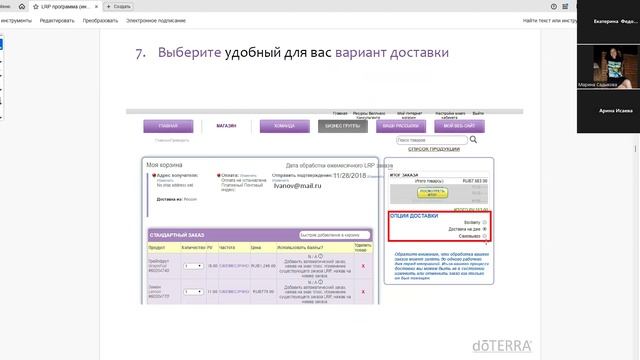The height and width of the screenshot is (360, 640).
Task: Click the home icon in the tab bar
Action: click(22, 7)
